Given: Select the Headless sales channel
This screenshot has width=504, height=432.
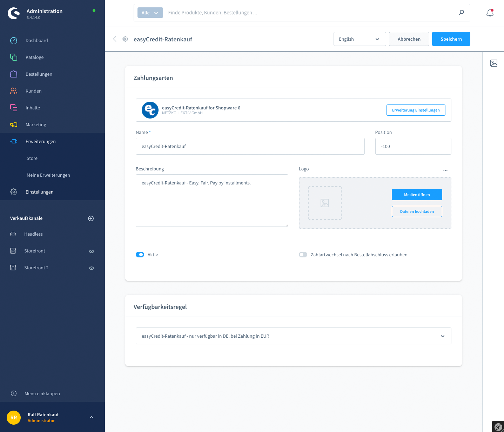Looking at the screenshot, I should pos(33,234).
